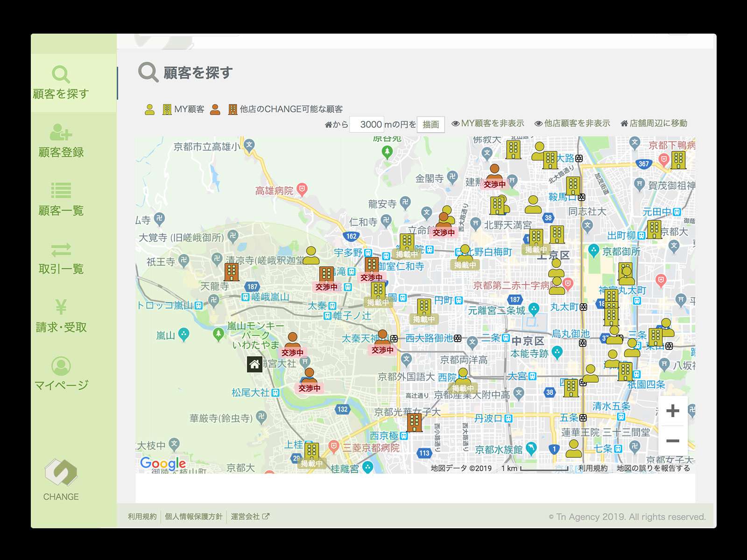Click orange building marker near 京都光華女子大
747x560 pixels.
[414, 422]
